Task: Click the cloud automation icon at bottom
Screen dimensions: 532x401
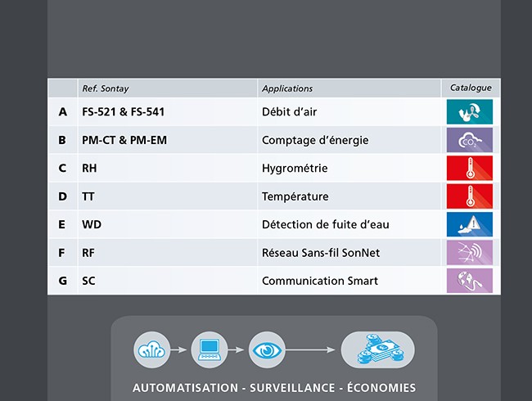Action: pos(151,349)
